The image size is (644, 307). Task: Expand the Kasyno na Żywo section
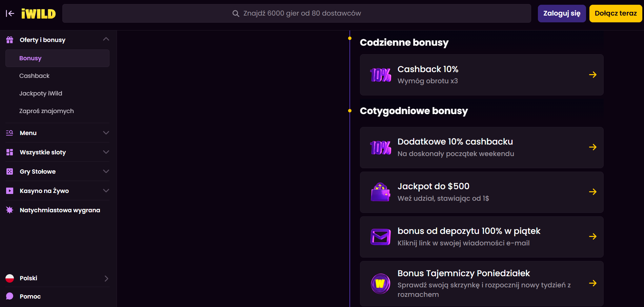point(106,191)
